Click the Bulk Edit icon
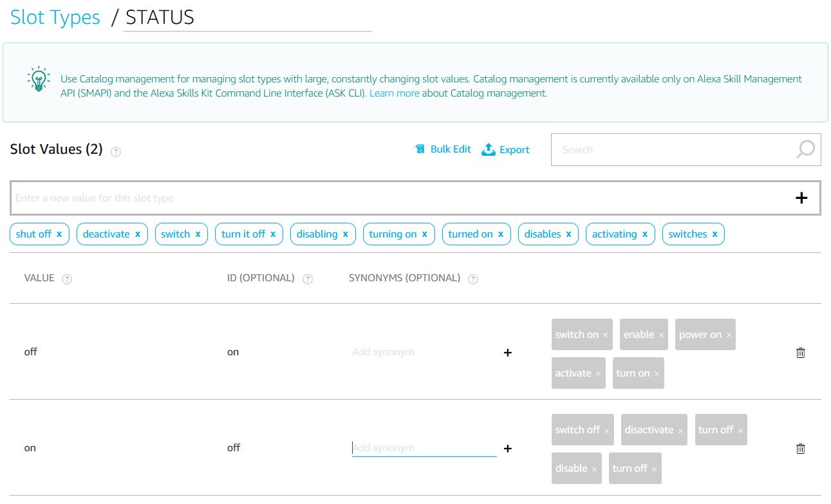The image size is (831, 504). [x=420, y=149]
